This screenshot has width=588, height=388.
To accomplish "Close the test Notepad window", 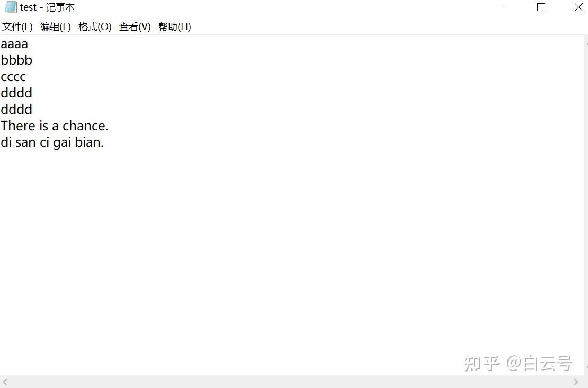I will click(x=578, y=7).
